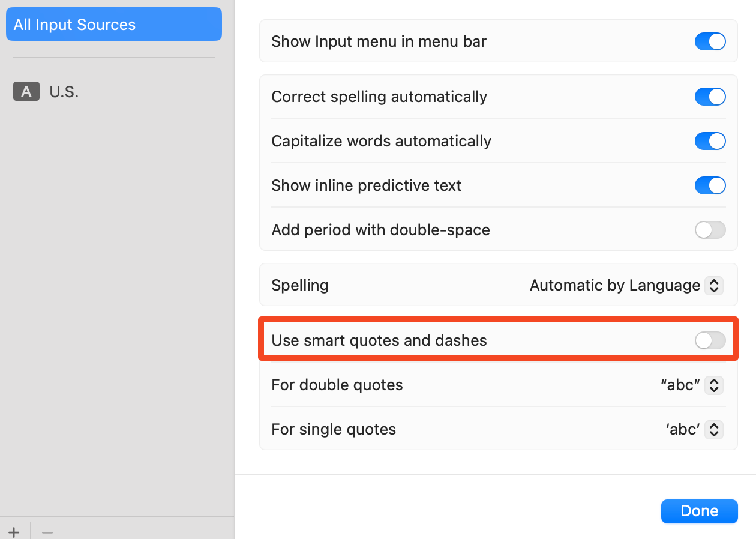Click the "Add period with double-space" label
This screenshot has height=539, width=756.
pos(380,230)
